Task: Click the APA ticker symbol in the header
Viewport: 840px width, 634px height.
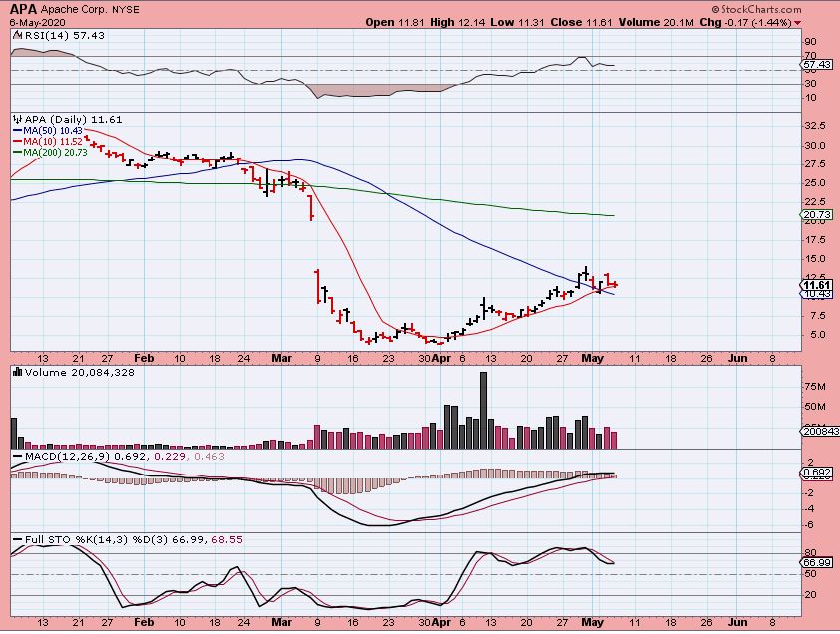Action: click(x=24, y=9)
